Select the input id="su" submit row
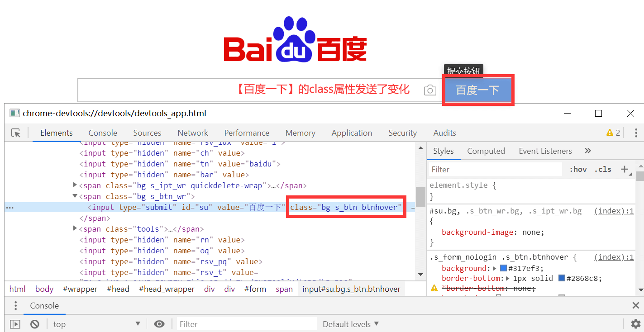The image size is (644, 332). click(210, 207)
